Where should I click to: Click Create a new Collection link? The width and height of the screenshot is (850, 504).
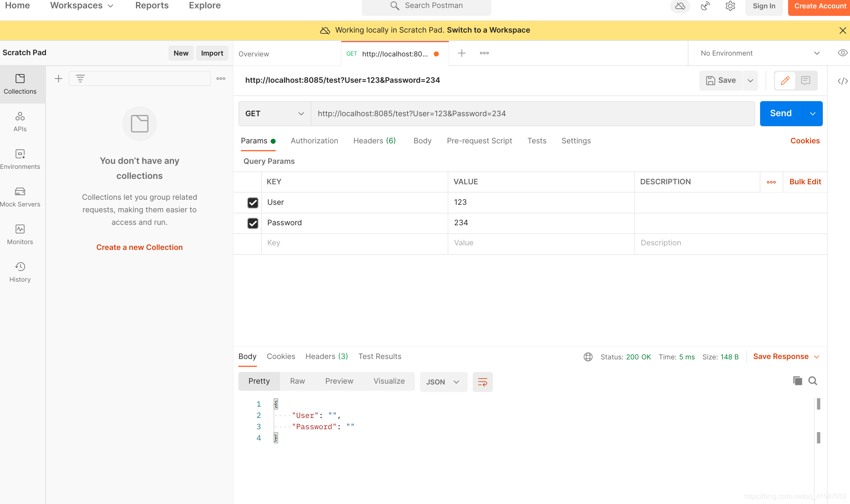click(139, 247)
